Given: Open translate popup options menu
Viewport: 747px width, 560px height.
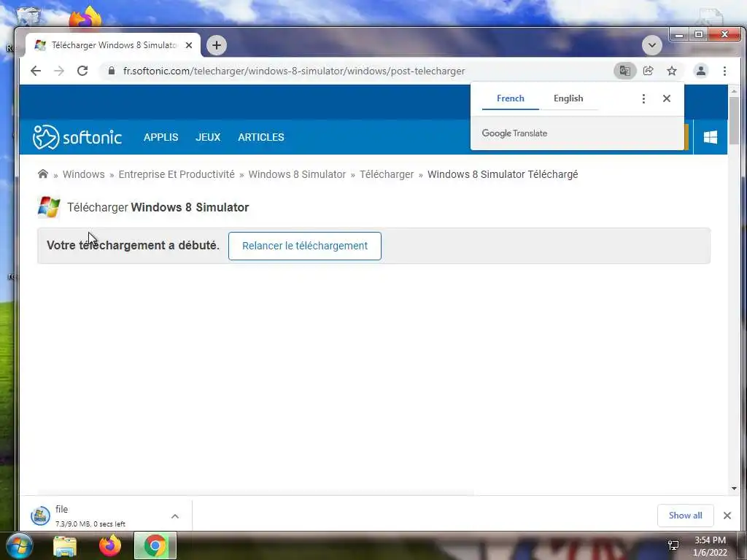Looking at the screenshot, I should 643,98.
